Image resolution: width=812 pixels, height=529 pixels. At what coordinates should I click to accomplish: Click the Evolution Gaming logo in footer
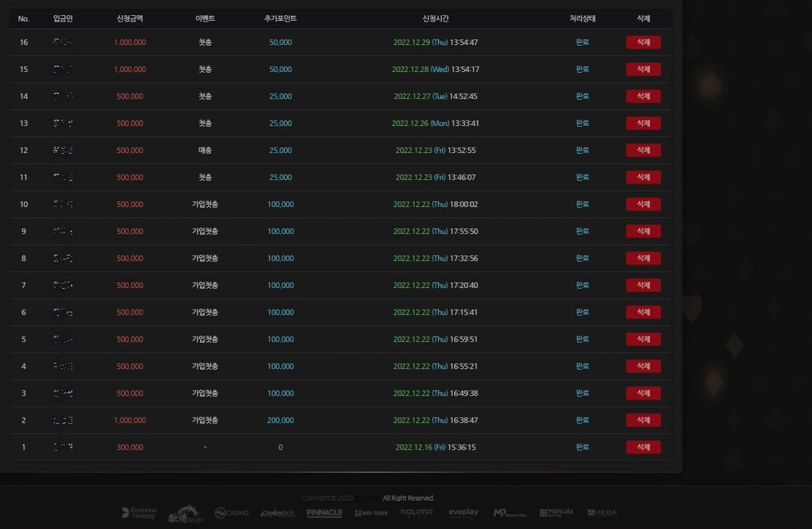(x=139, y=513)
